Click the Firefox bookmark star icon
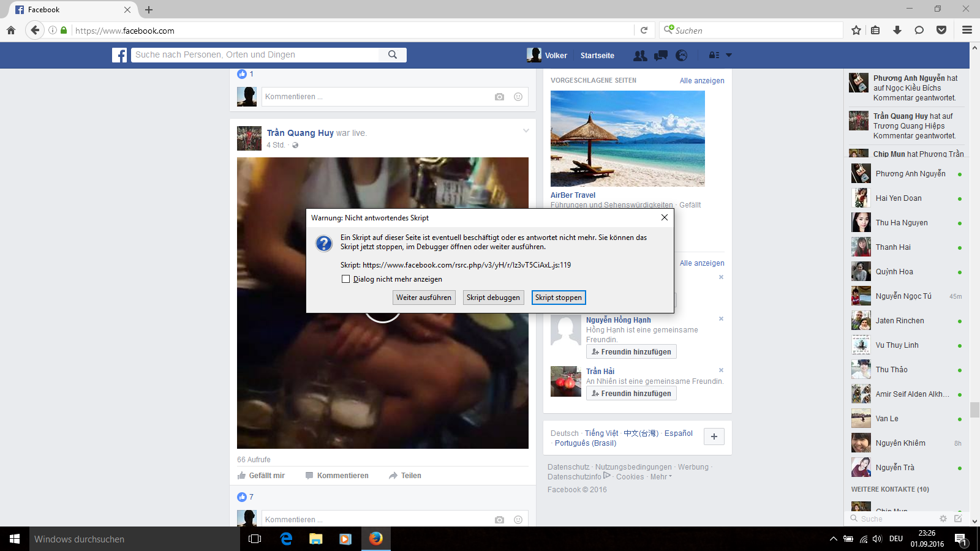 (856, 30)
